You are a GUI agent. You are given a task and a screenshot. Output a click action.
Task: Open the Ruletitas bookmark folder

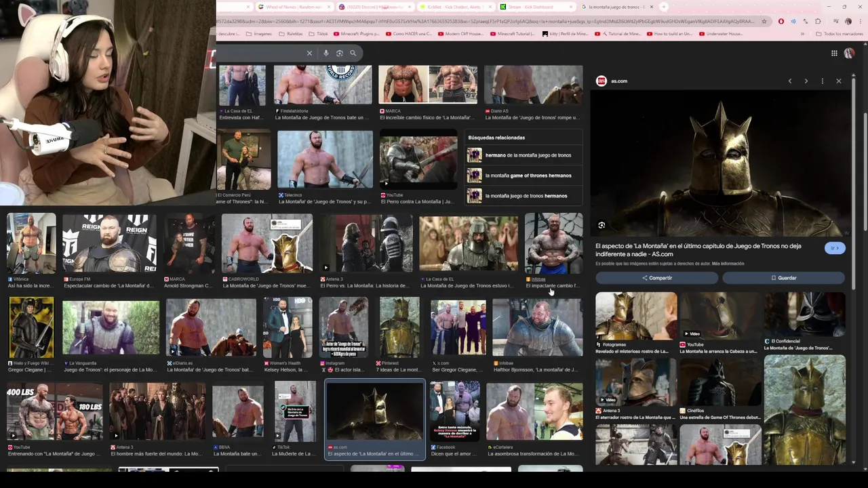pyautogui.click(x=290, y=33)
